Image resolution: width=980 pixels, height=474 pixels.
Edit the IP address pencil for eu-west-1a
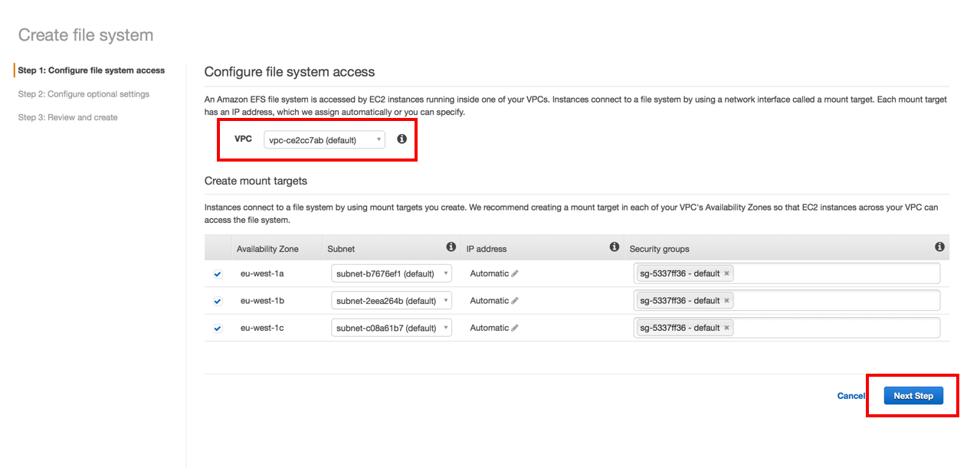coord(515,274)
